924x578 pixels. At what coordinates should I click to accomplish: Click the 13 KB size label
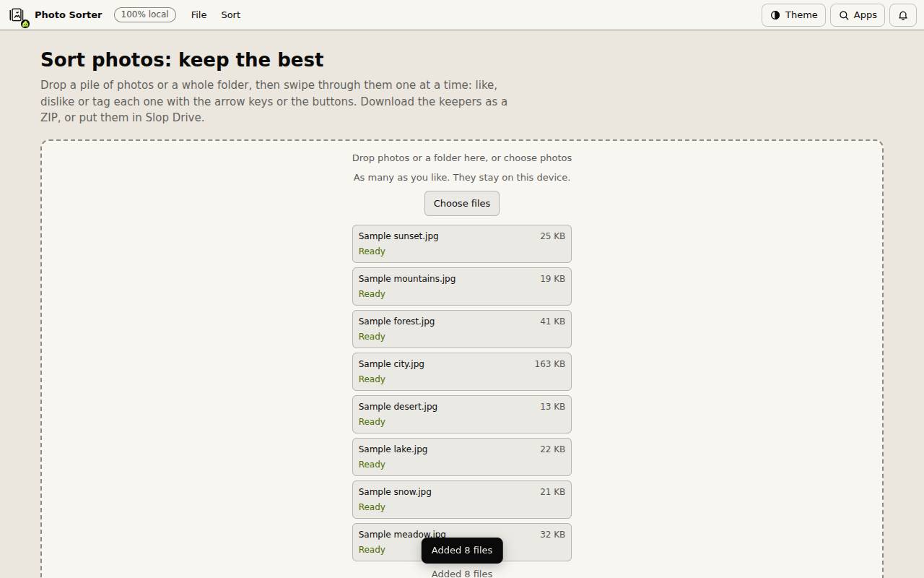(552, 407)
